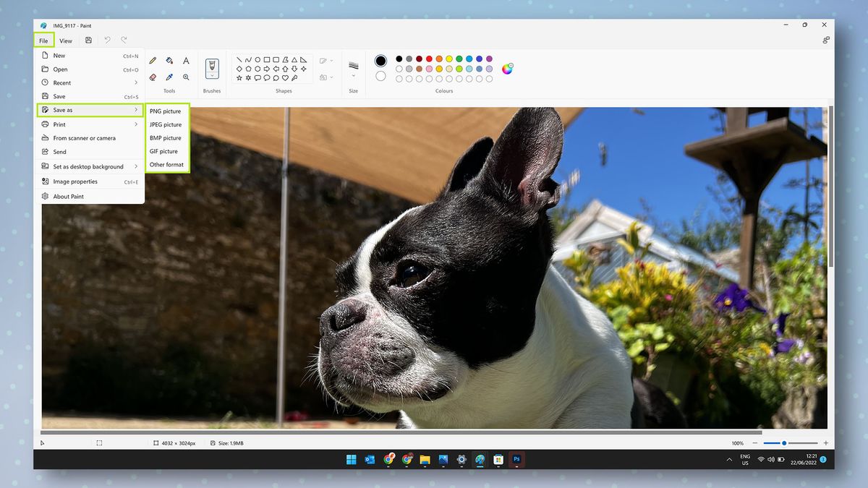This screenshot has height=488, width=868.
Task: Click the Undo arrow
Action: click(x=107, y=40)
